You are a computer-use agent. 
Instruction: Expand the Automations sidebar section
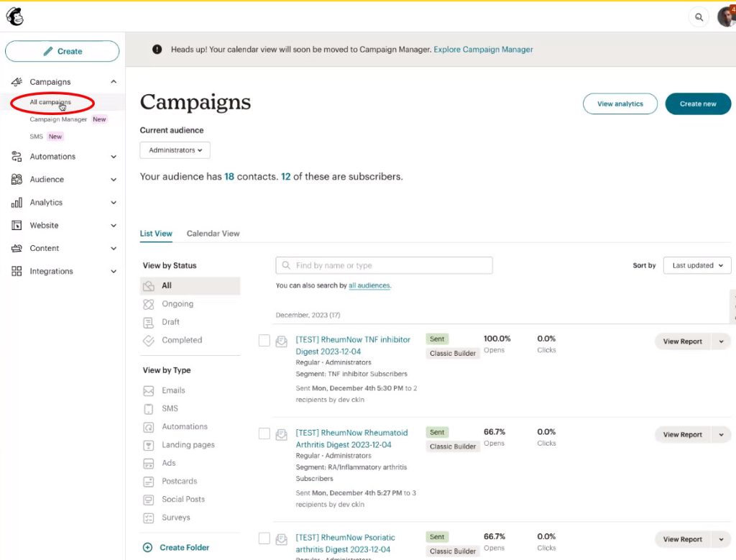point(63,157)
